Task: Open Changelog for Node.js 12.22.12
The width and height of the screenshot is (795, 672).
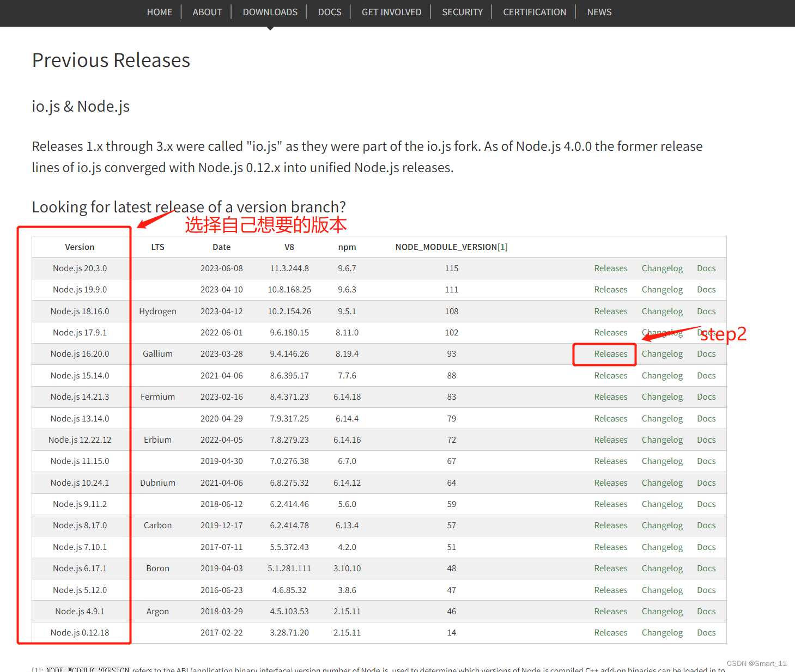Action: [662, 439]
